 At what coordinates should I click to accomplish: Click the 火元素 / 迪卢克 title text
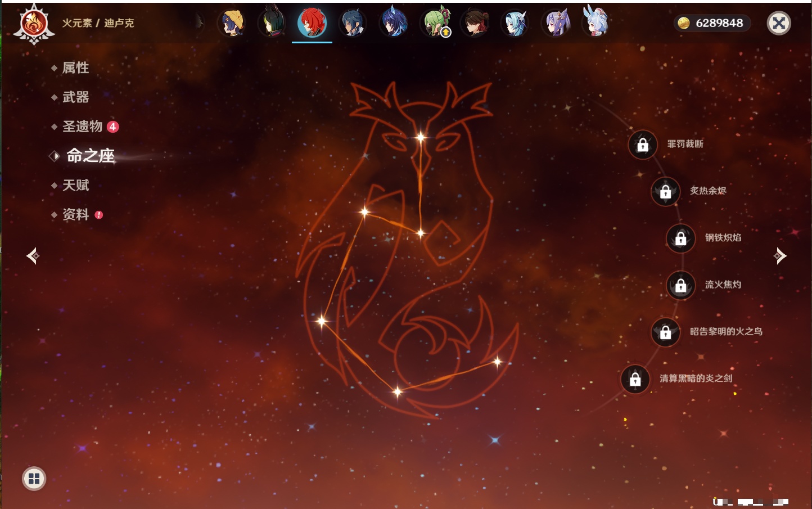click(98, 23)
